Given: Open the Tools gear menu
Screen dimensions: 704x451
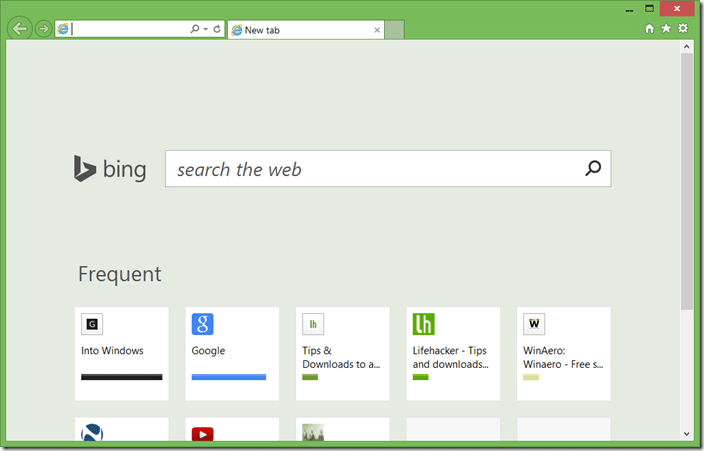Looking at the screenshot, I should [683, 28].
